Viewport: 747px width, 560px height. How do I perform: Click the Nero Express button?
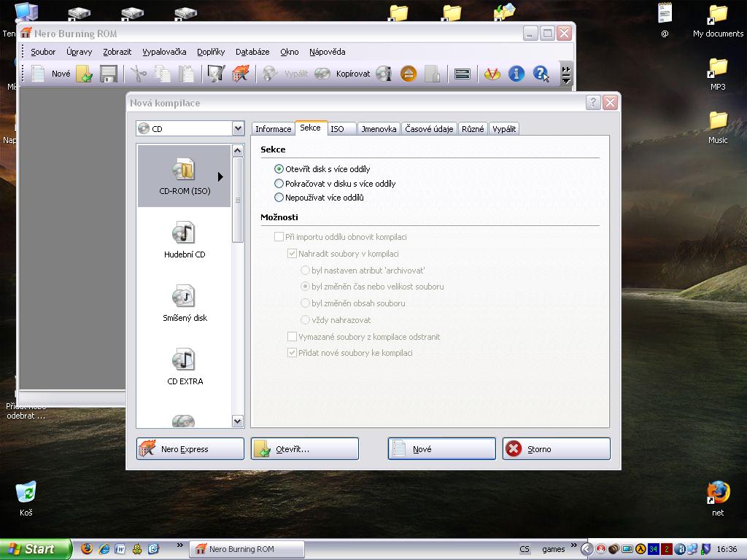(x=190, y=449)
